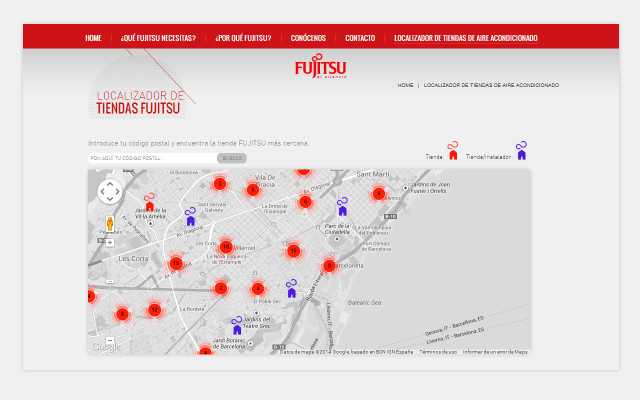Viewport: 640px width, 400px height.
Task: Click the purple Tienda/Instalador legend icon
Action: (521, 151)
